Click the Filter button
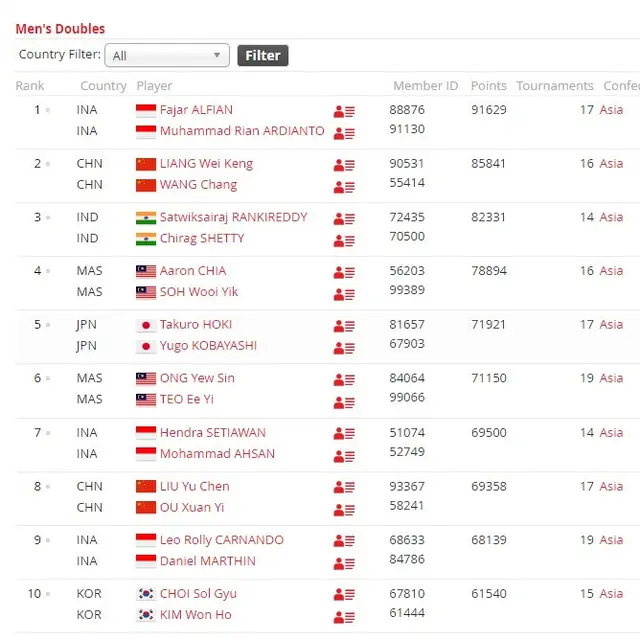640x640 pixels. 263,56
